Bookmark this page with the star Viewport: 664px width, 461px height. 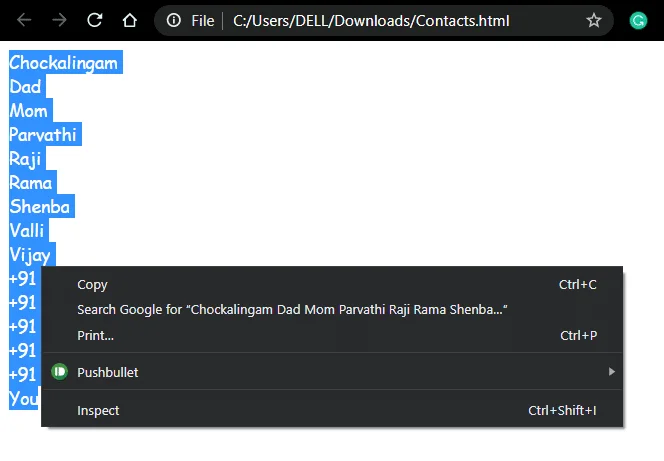[x=594, y=20]
